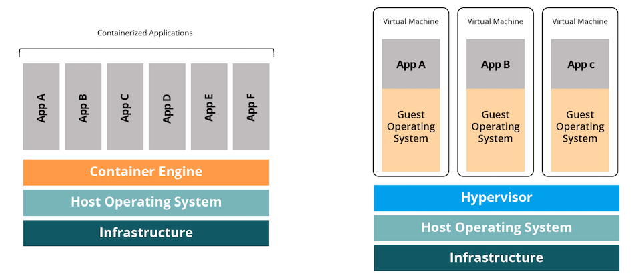Click Guest Operating System below App c
The width and height of the screenshot is (644, 274).
(580, 127)
